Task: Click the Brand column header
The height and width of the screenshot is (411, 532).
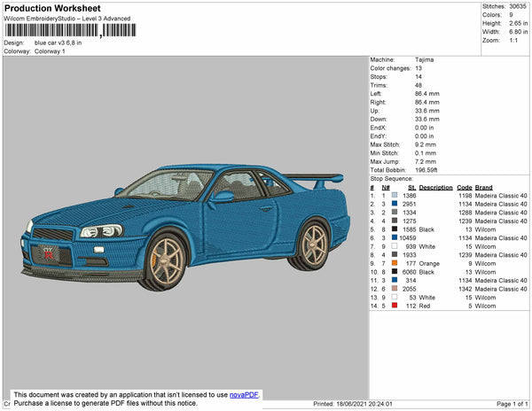Action: pyautogui.click(x=483, y=187)
